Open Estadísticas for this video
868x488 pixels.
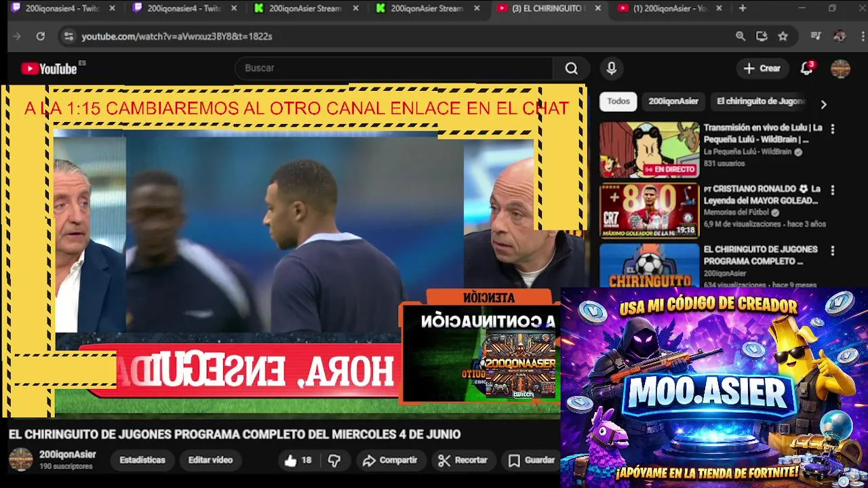(142, 460)
